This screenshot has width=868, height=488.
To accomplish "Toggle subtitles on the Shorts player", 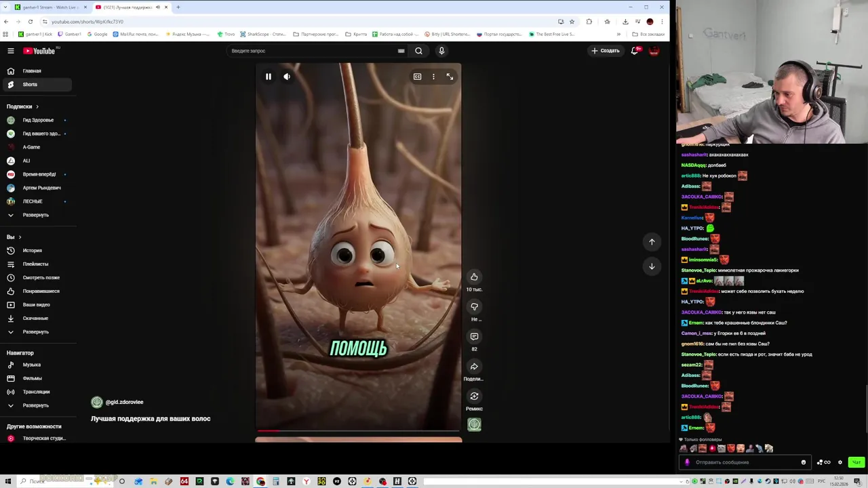I will (x=417, y=77).
